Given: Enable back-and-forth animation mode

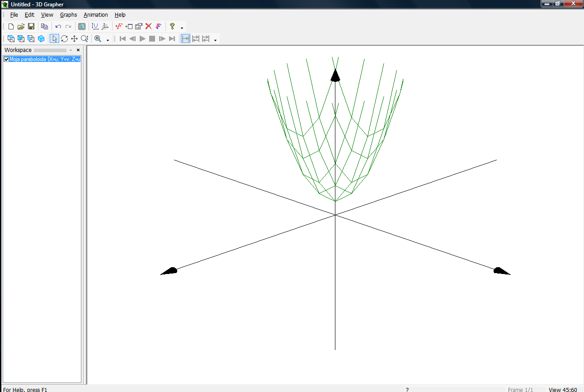Looking at the screenshot, I should coord(206,39).
